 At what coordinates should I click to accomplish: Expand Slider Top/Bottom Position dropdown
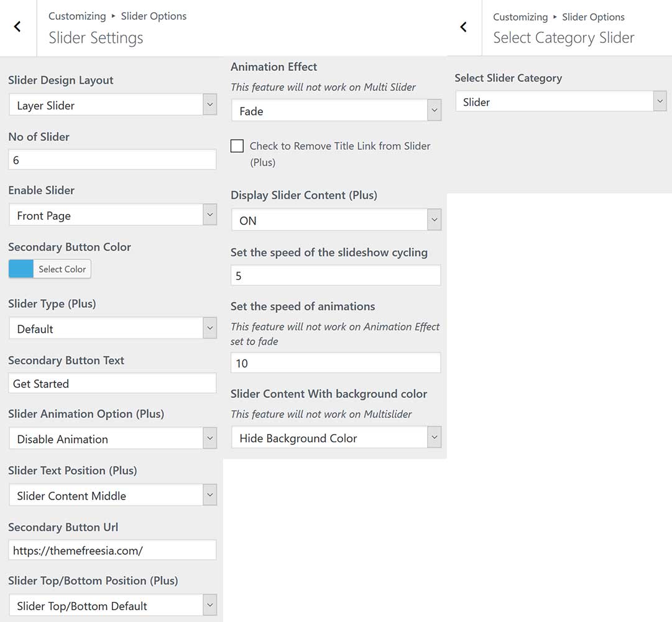(113, 605)
